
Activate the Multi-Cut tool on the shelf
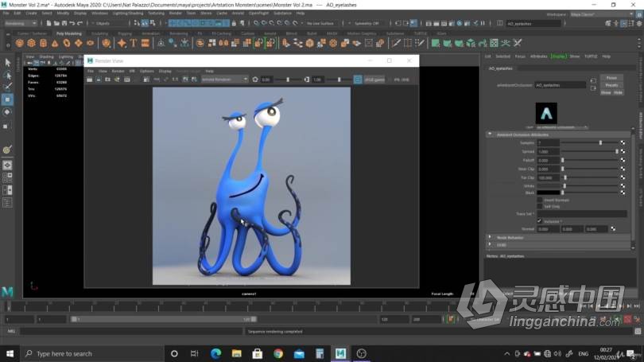(396, 43)
